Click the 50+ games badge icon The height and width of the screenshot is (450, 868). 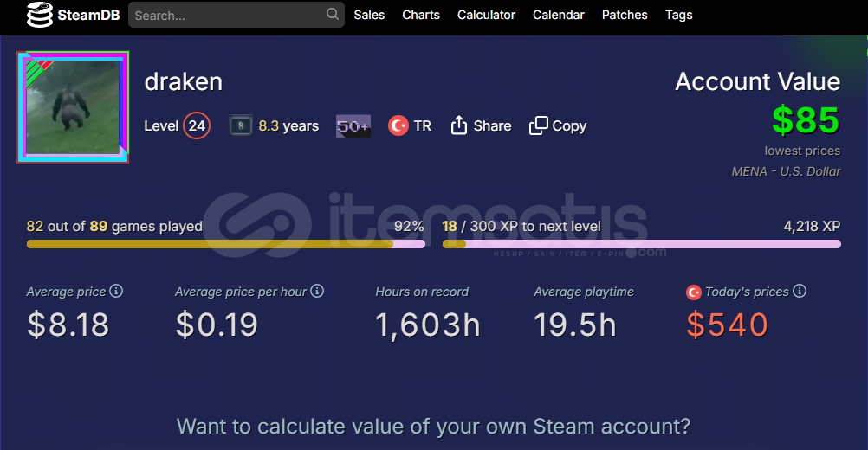pos(353,126)
